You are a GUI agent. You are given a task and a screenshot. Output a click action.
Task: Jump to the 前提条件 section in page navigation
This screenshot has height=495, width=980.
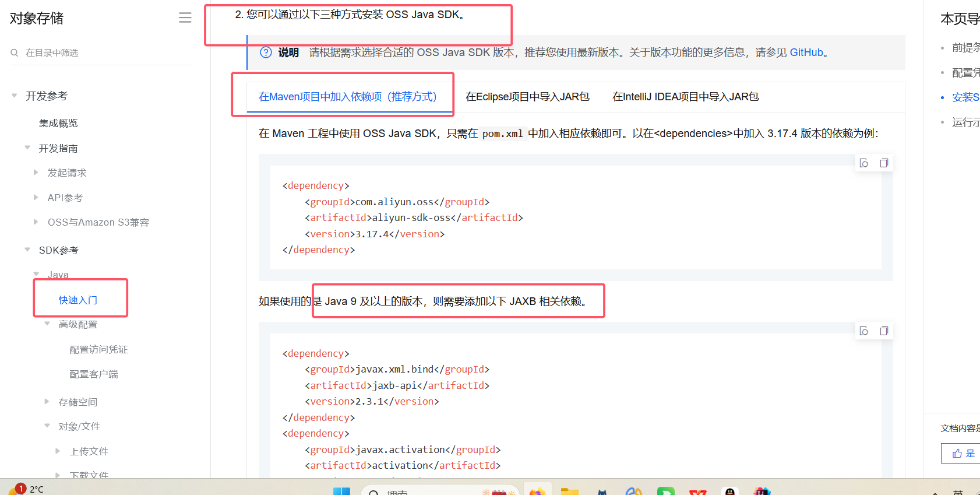pyautogui.click(x=965, y=47)
